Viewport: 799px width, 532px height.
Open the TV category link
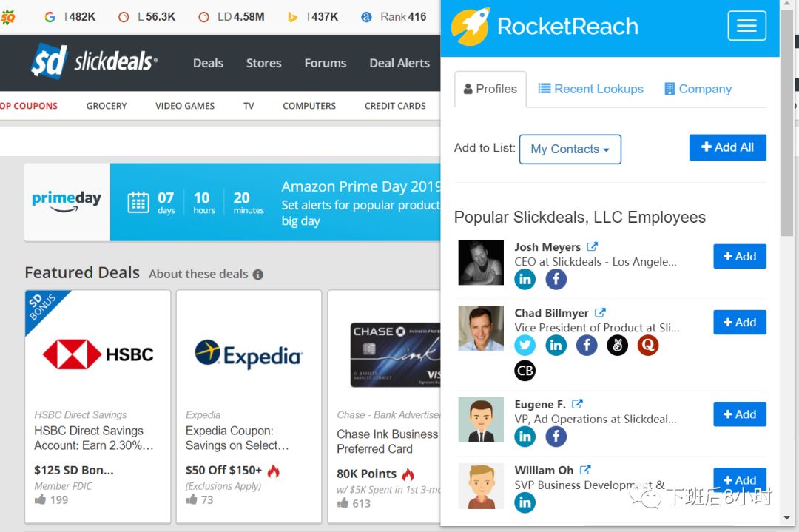point(249,106)
